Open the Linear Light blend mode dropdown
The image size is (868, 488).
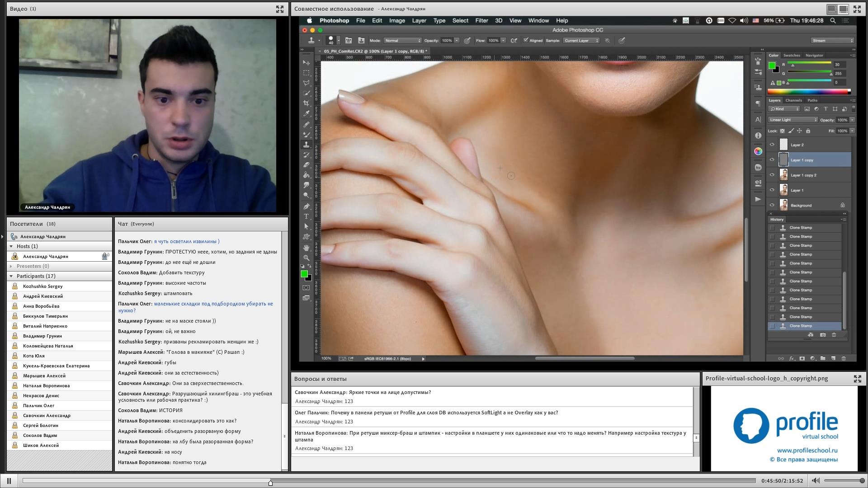pos(793,120)
